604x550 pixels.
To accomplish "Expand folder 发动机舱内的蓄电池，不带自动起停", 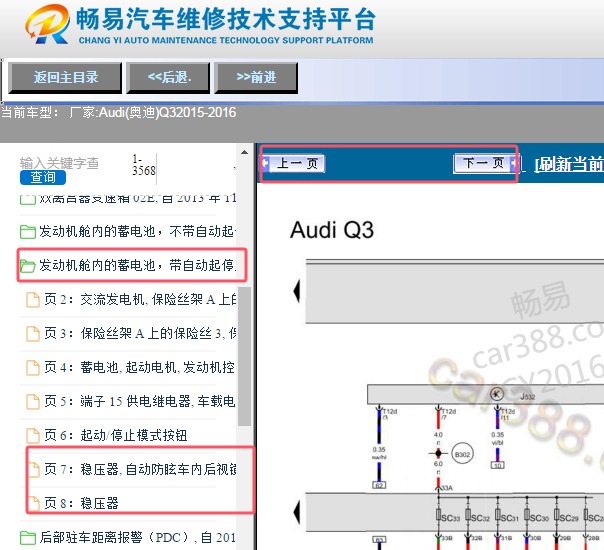I will coord(128,231).
